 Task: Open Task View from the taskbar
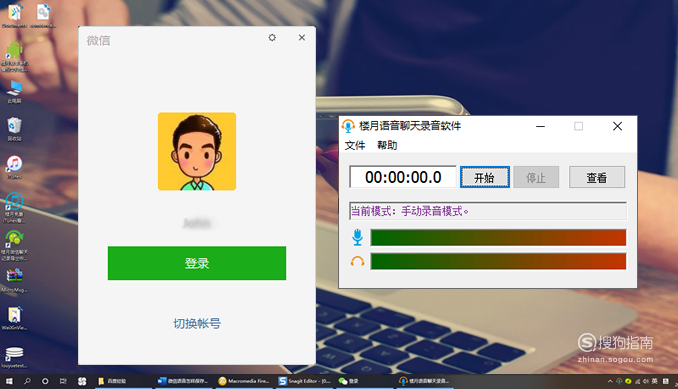click(63, 381)
